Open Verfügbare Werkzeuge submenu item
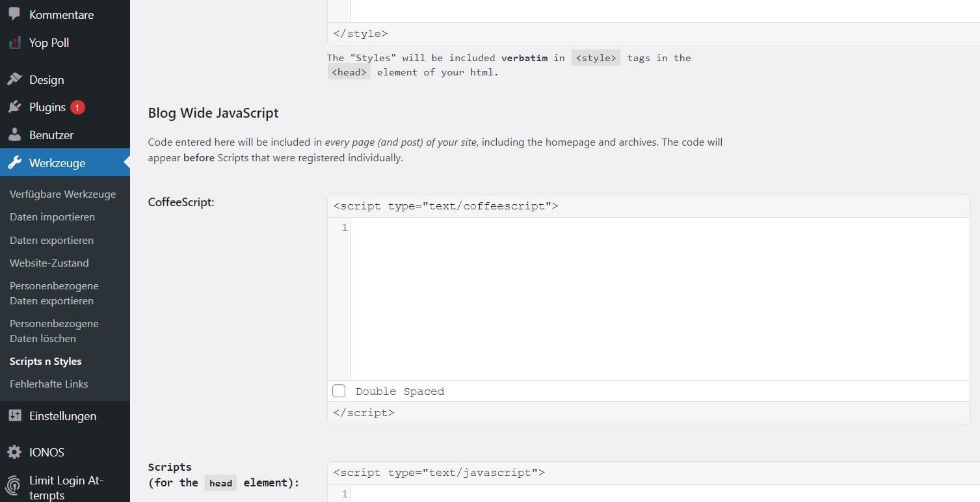 62,194
